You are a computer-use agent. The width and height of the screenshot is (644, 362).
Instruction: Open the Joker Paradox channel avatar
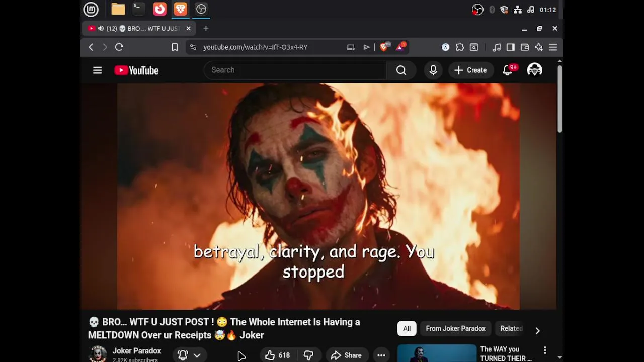click(97, 354)
